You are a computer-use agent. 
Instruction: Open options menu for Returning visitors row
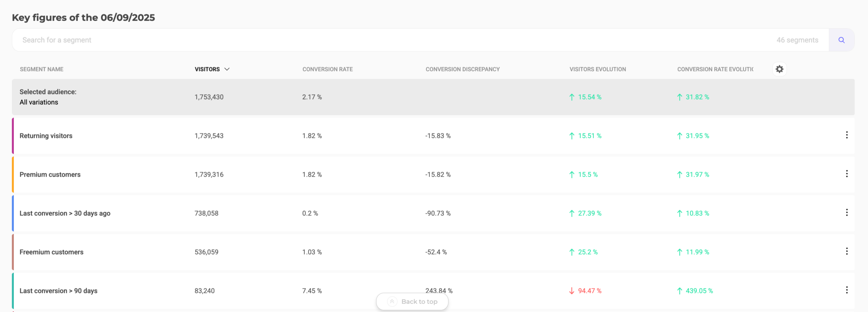(x=846, y=135)
